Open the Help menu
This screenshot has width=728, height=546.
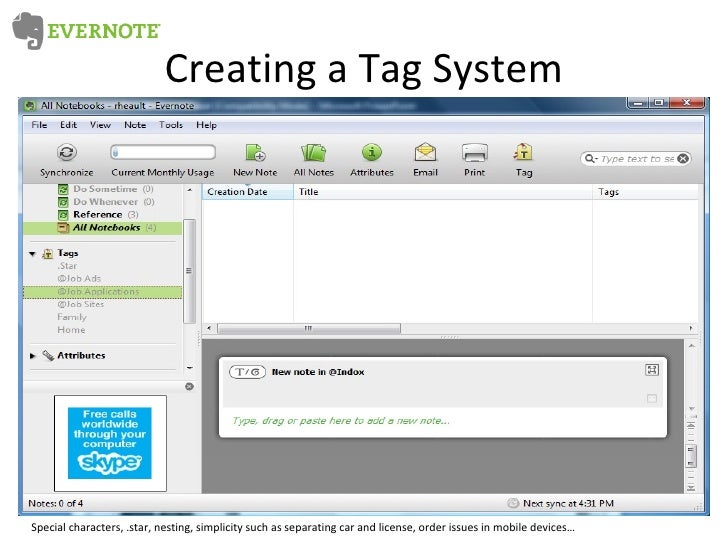206,125
